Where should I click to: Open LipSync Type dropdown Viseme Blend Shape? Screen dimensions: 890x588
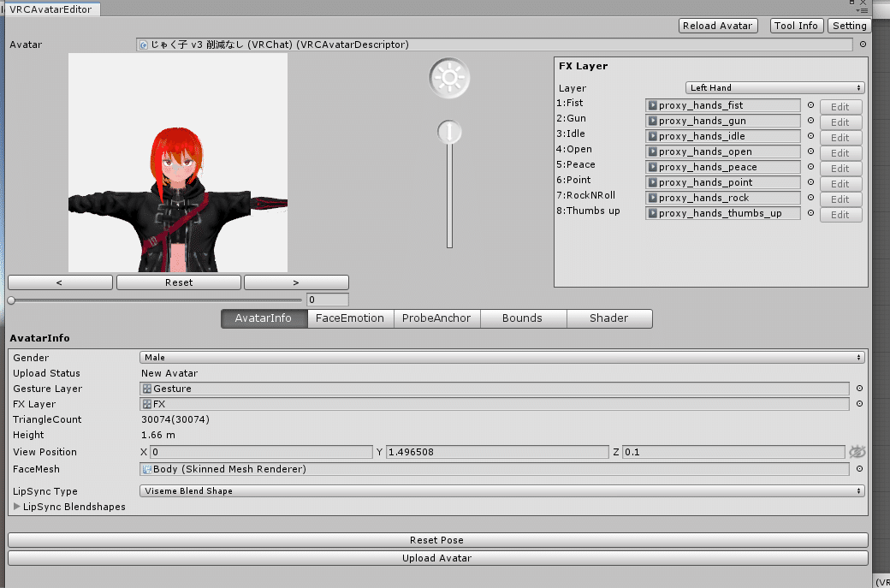coord(501,491)
